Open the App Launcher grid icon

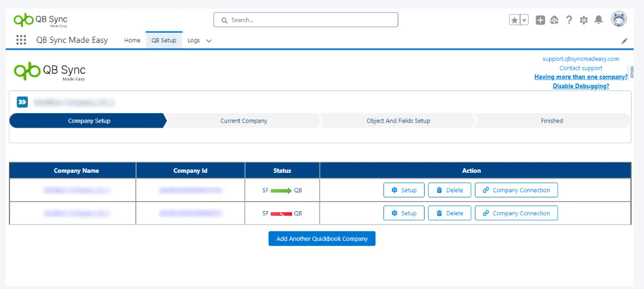[21, 40]
